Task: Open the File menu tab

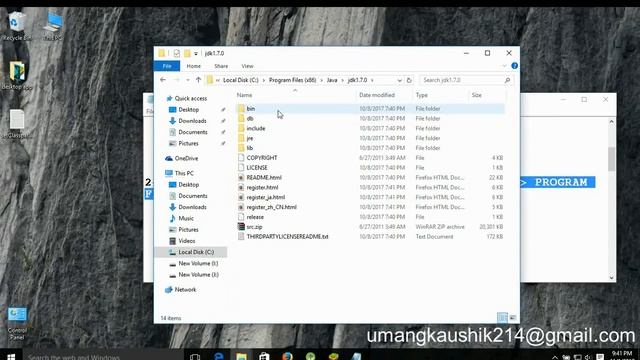Action: pos(167,66)
